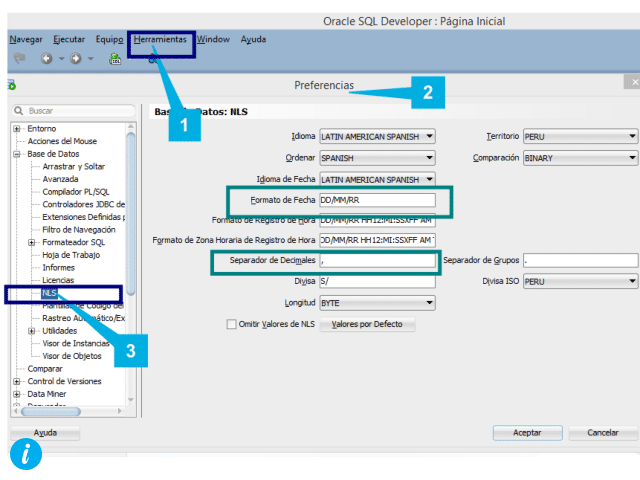This screenshot has width=640, height=480.
Task: Click the search magnifier icon in Buscar
Action: [x=18, y=111]
